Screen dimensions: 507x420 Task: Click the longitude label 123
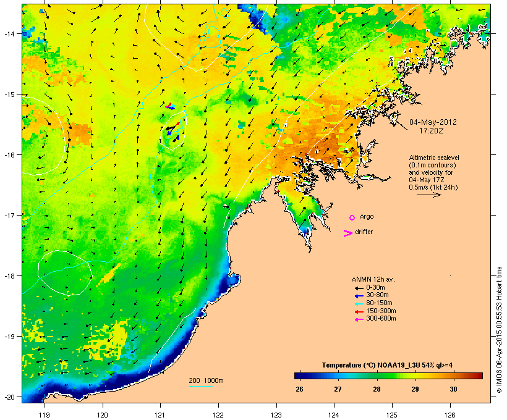click(x=276, y=415)
